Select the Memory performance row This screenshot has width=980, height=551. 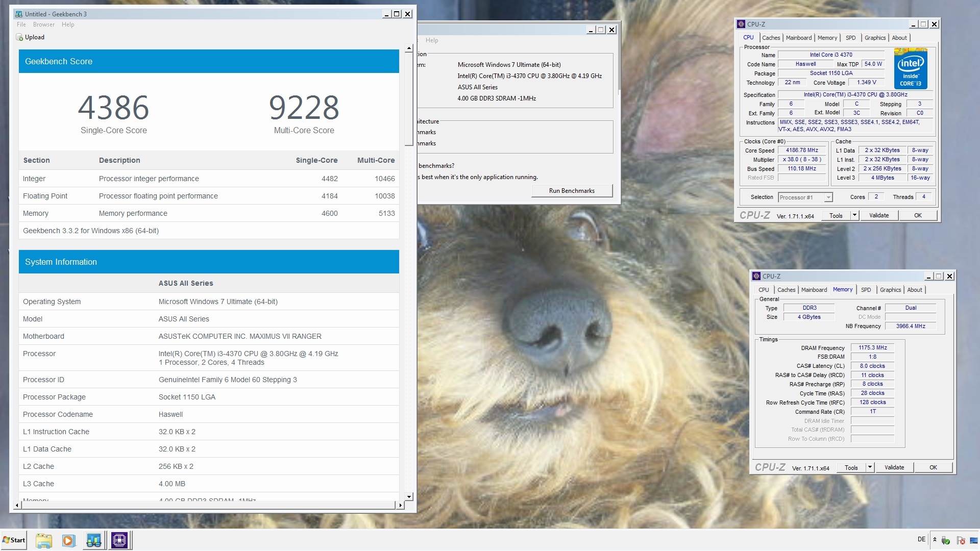point(209,213)
